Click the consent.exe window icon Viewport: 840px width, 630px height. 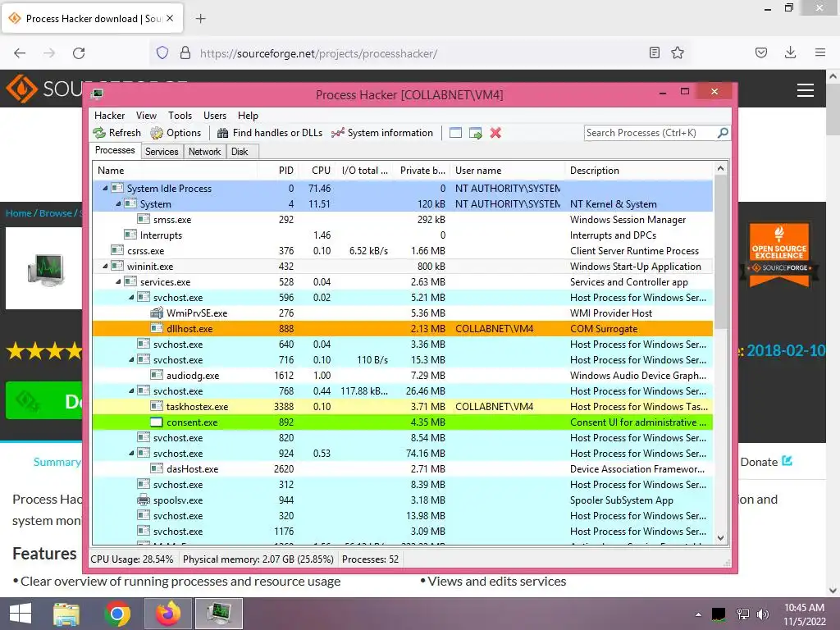tap(157, 422)
